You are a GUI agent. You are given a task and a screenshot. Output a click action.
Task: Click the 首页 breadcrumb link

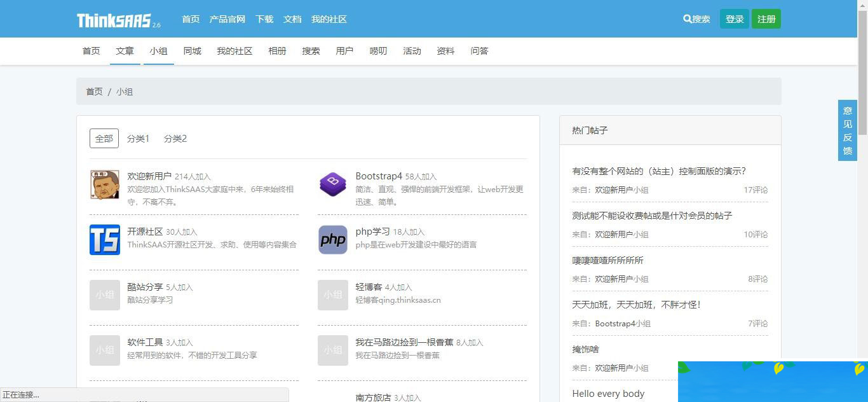pos(93,91)
